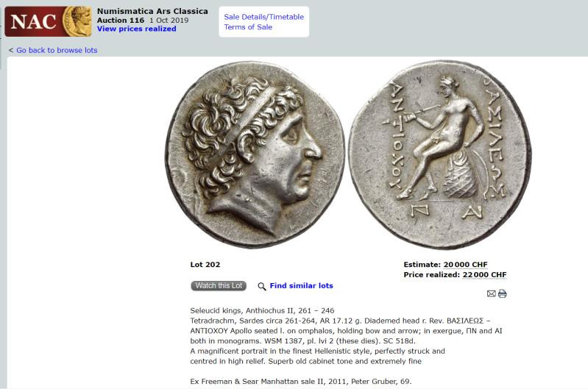The height and width of the screenshot is (389, 588).
Task: Go back to browse lots
Action: (x=57, y=50)
